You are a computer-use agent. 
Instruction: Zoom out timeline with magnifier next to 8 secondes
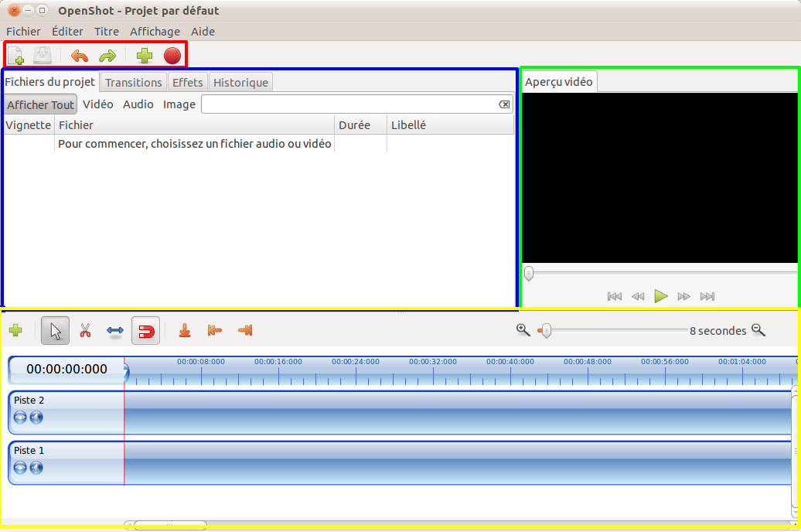(x=758, y=330)
